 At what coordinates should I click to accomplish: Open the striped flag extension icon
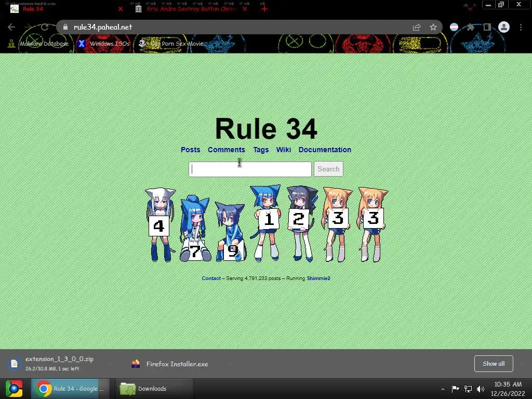click(x=454, y=27)
